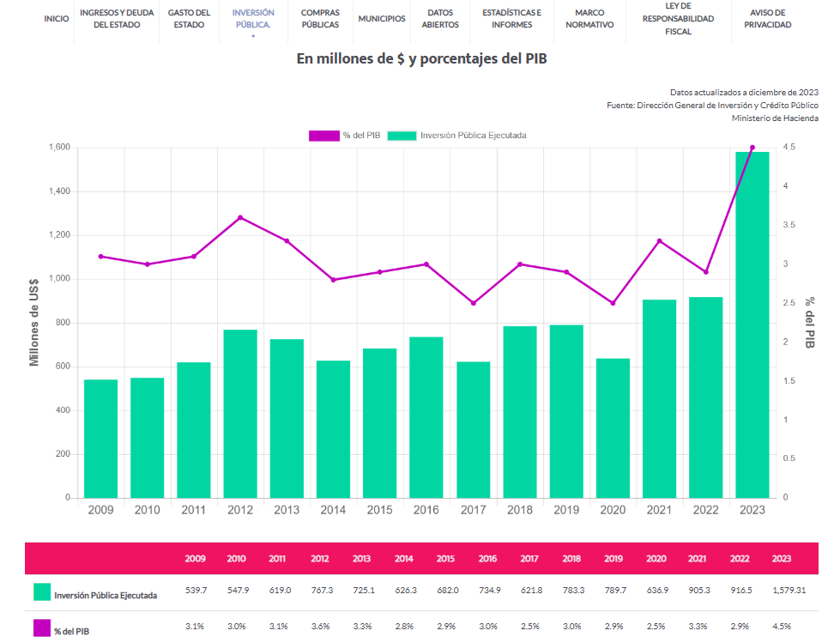
Task: Click the 2023 data point on the purple line
Action: [752, 148]
